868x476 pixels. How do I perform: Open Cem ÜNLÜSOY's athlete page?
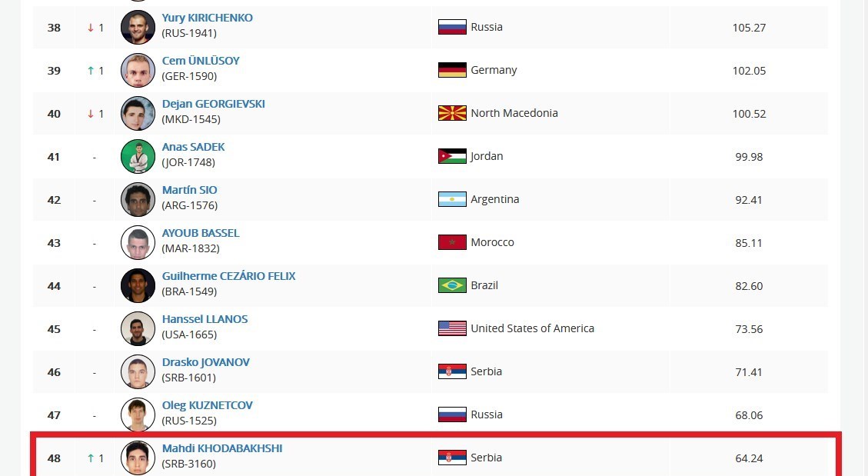click(x=201, y=61)
